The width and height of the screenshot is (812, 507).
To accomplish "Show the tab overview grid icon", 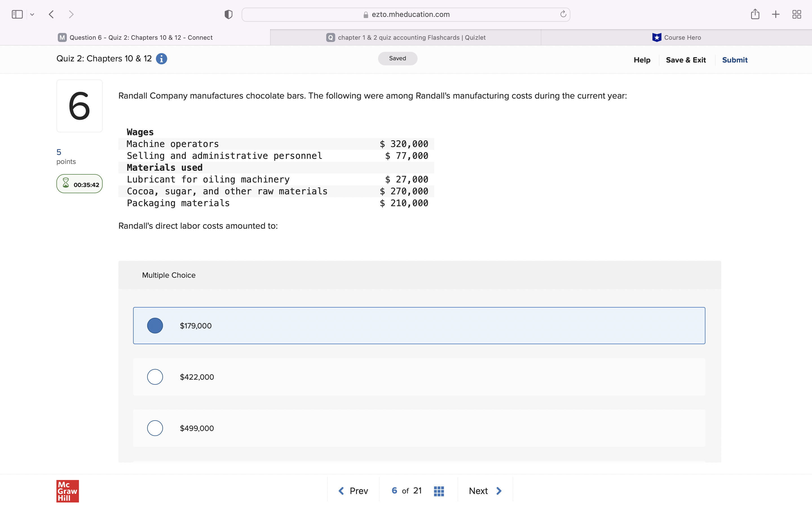I will pyautogui.click(x=796, y=14).
